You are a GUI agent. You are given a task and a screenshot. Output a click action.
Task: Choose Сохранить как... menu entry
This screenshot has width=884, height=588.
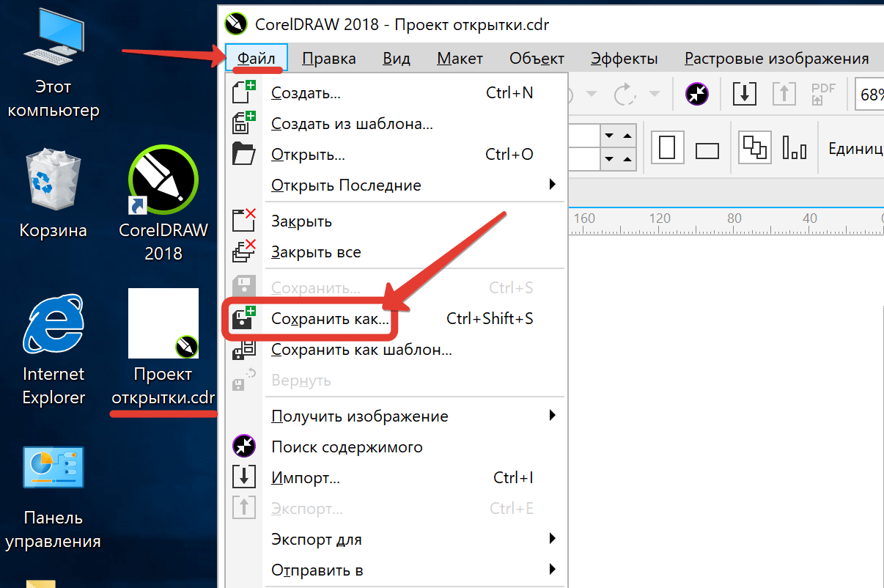pyautogui.click(x=395, y=319)
